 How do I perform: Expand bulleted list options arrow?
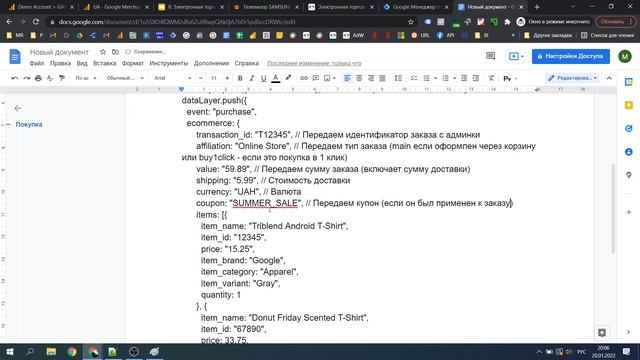(435, 78)
